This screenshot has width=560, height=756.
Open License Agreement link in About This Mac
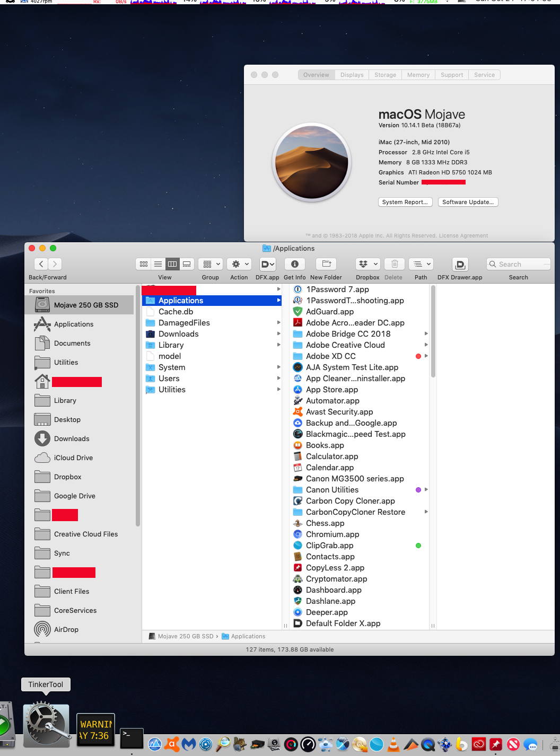(463, 235)
